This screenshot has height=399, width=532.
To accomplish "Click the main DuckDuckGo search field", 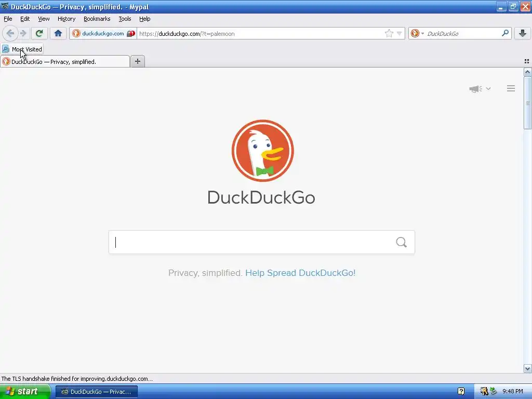I will tap(262, 242).
